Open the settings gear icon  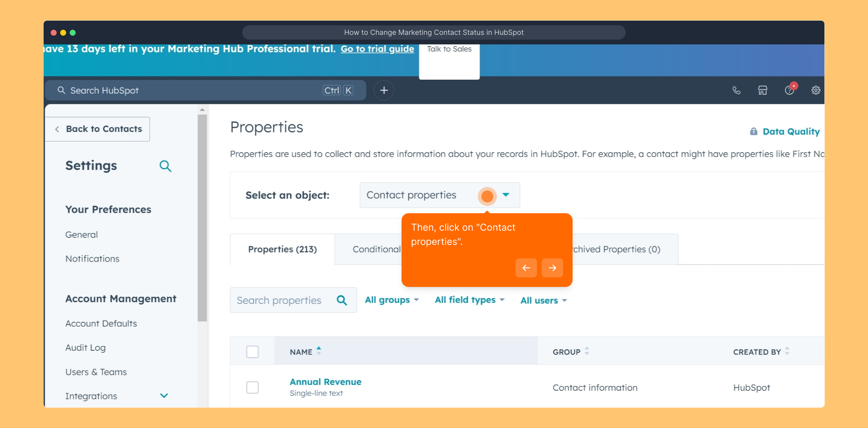(x=816, y=90)
